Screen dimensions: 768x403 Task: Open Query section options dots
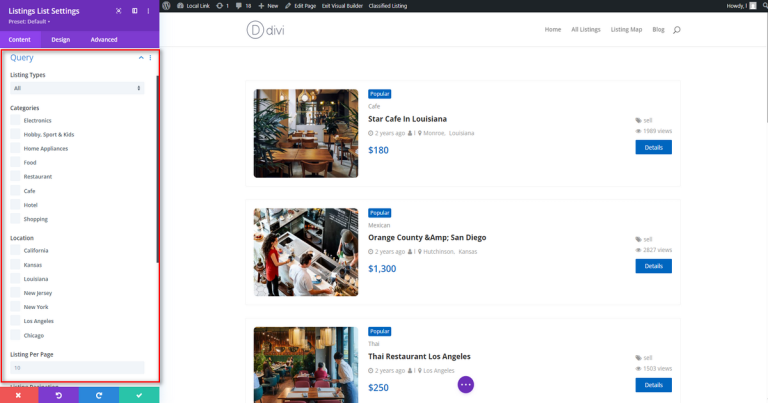[x=150, y=58]
